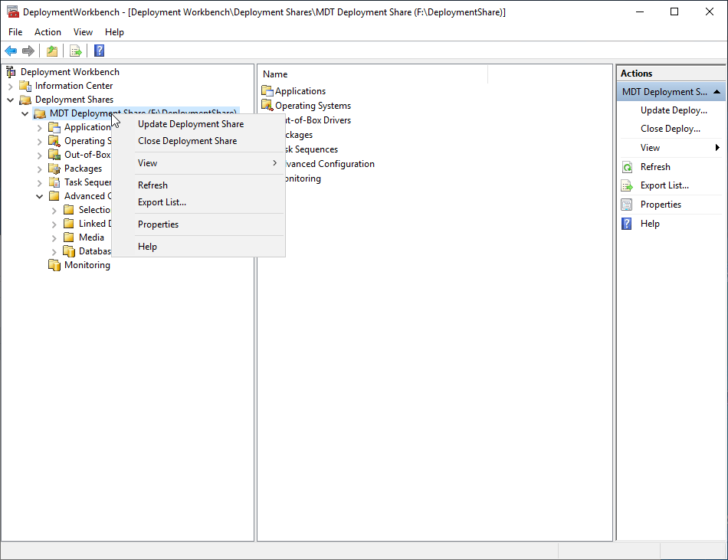
Task: Click the Forward arrow in the toolbar
Action: click(x=28, y=51)
